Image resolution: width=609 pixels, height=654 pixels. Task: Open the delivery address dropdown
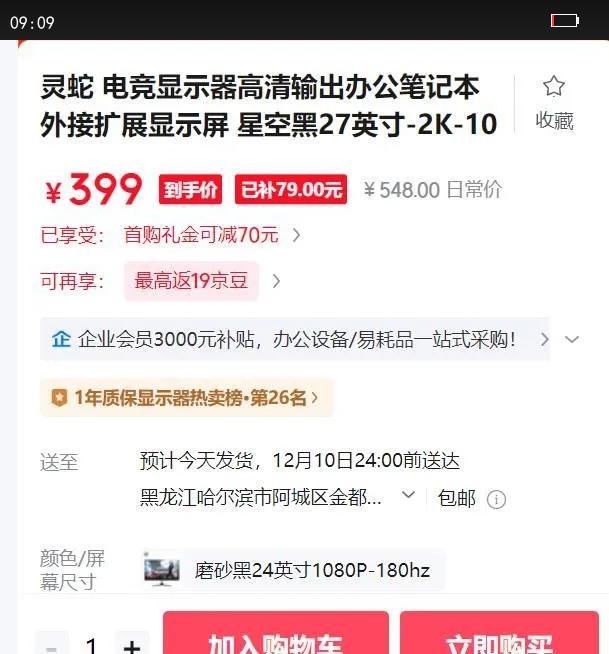pos(408,495)
